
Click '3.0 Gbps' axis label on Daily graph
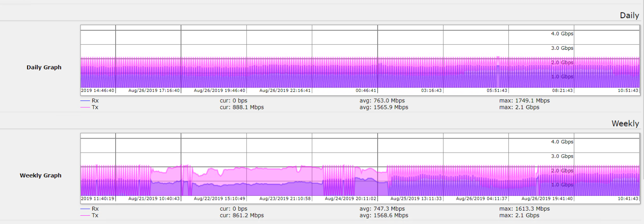pyautogui.click(x=562, y=48)
